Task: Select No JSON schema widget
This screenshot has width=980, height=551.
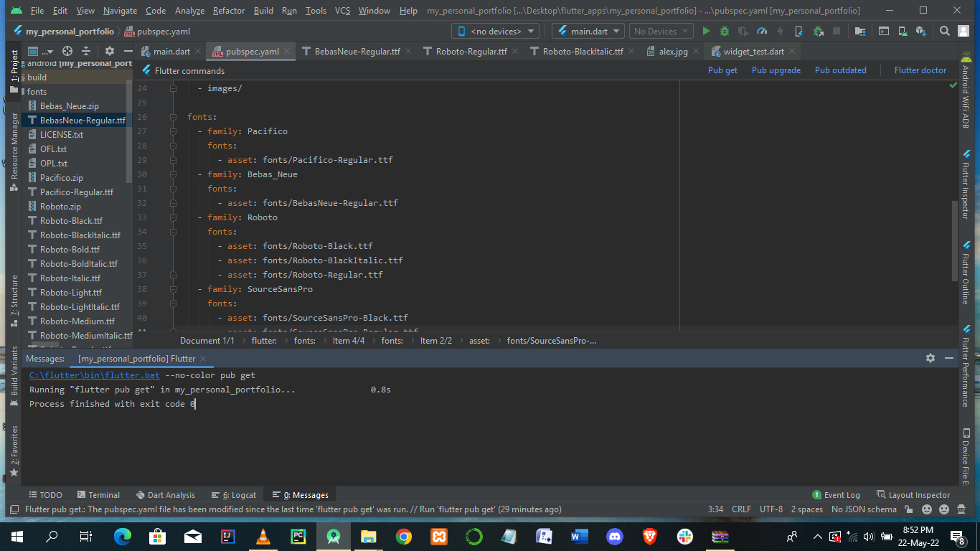Action: coord(864,509)
